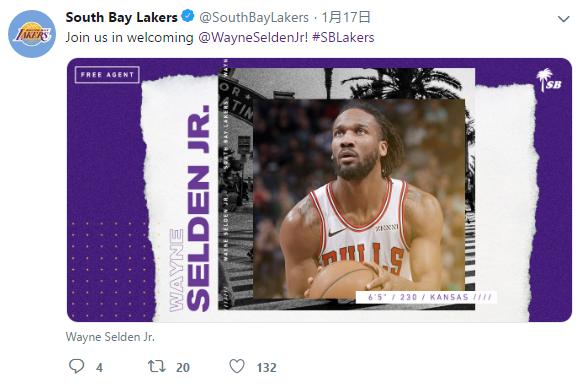Viewport: 579px width, 385px height.
Task: Open the South Bay Lakers display name
Action: [121, 17]
